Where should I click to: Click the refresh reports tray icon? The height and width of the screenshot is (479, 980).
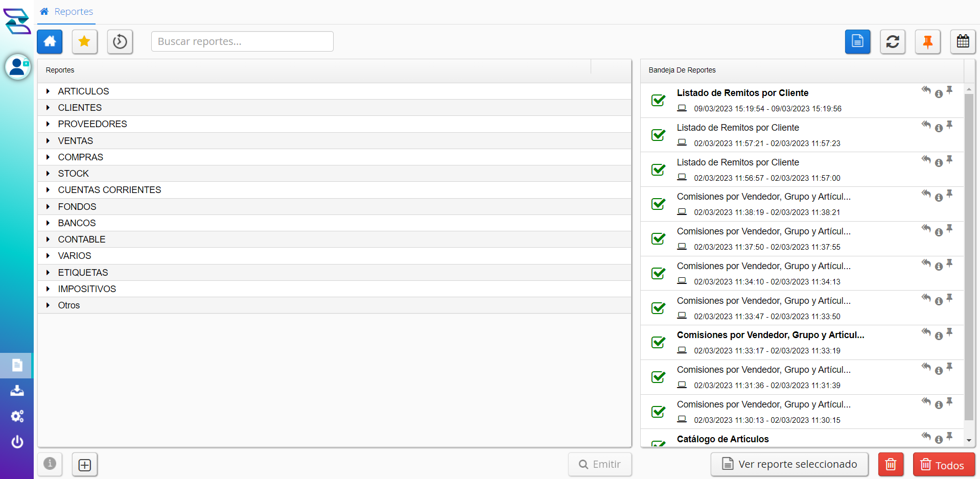pyautogui.click(x=893, y=41)
